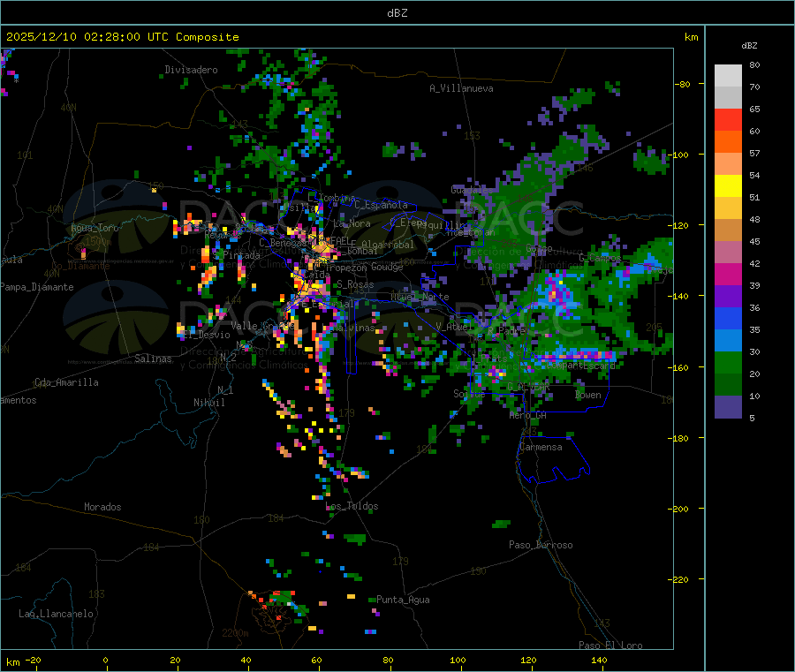Viewport: 795px width, 672px height.
Task: Click the Carmensa town label
Action: [x=541, y=447]
